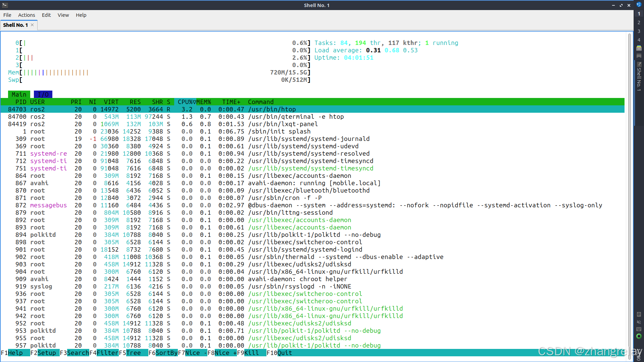The image size is (644, 362).
Task: Open the file manager panel launcher
Action: tap(639, 48)
